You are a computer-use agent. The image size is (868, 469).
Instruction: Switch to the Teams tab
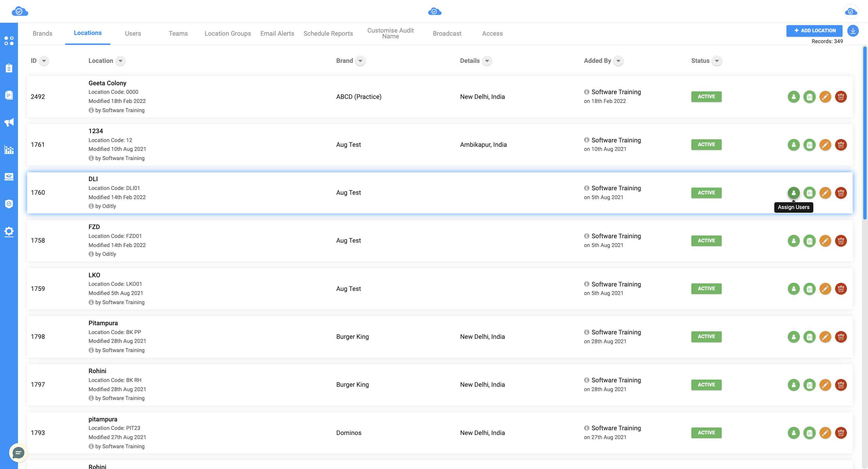click(x=178, y=33)
